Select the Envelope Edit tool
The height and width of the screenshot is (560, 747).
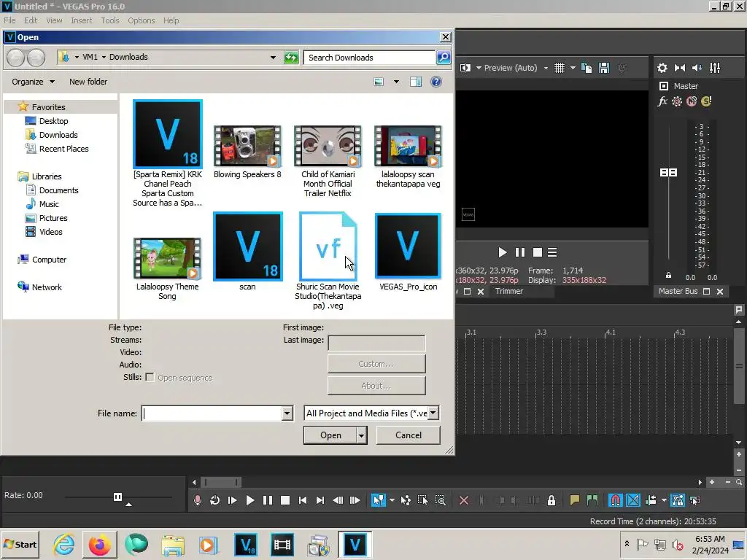(x=406, y=500)
